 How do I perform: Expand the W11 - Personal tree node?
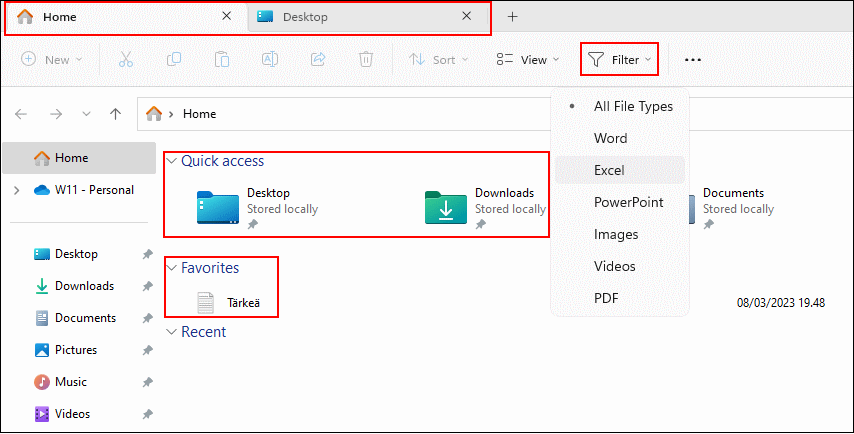[17, 190]
